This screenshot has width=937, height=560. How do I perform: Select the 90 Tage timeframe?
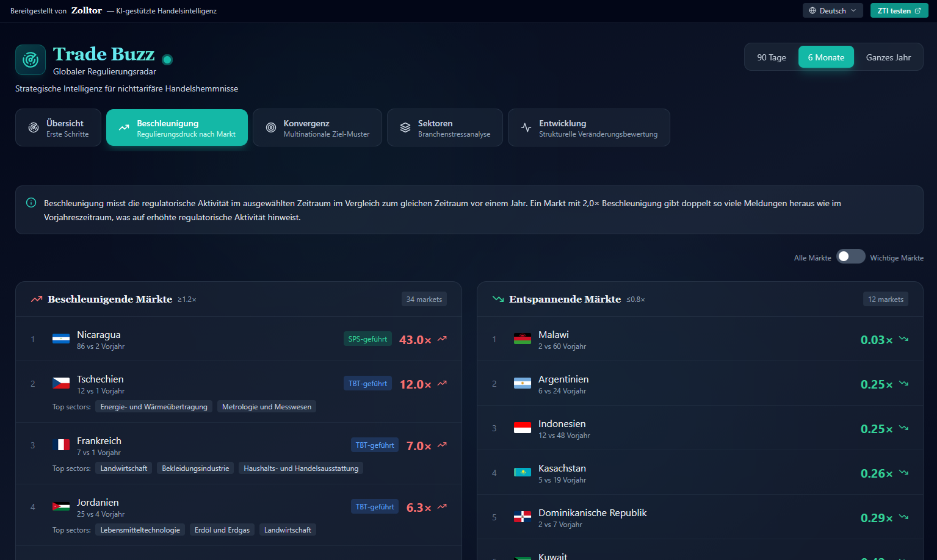(771, 57)
